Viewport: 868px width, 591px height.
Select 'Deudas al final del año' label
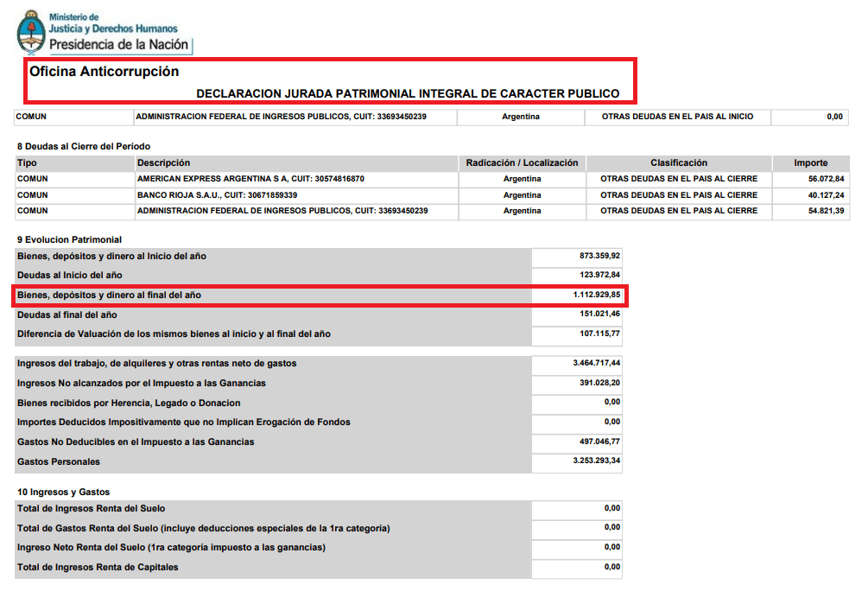[x=67, y=315]
